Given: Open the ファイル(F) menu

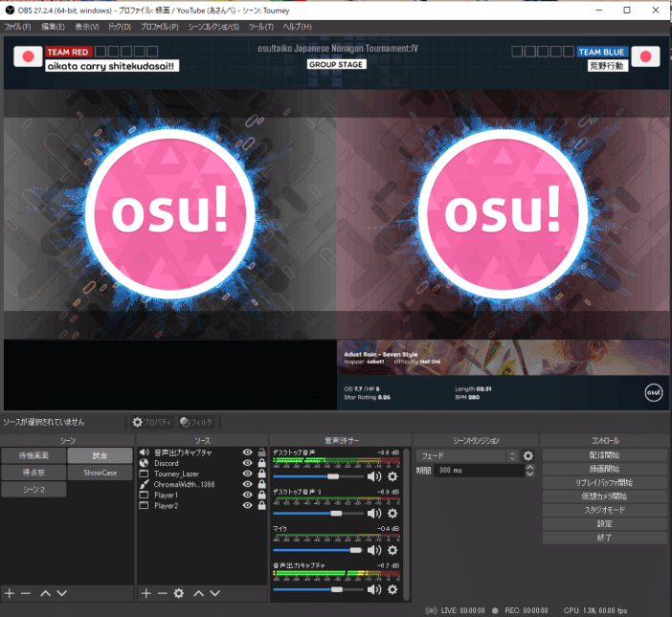Looking at the screenshot, I should tap(17, 27).
